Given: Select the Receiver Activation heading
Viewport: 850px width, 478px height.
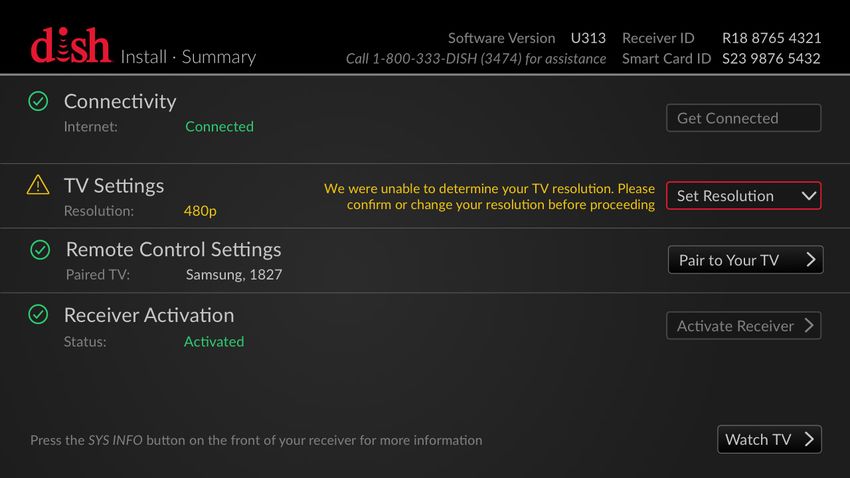Looking at the screenshot, I should click(x=149, y=315).
